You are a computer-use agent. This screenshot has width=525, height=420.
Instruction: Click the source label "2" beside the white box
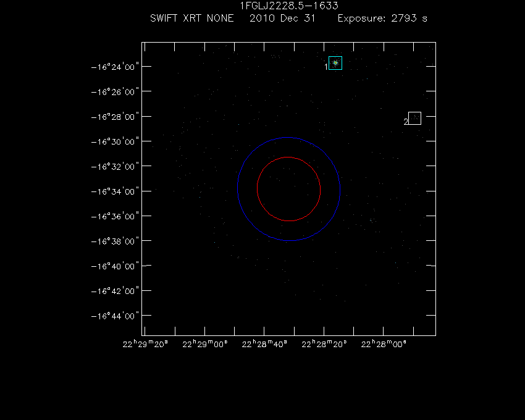406,122
